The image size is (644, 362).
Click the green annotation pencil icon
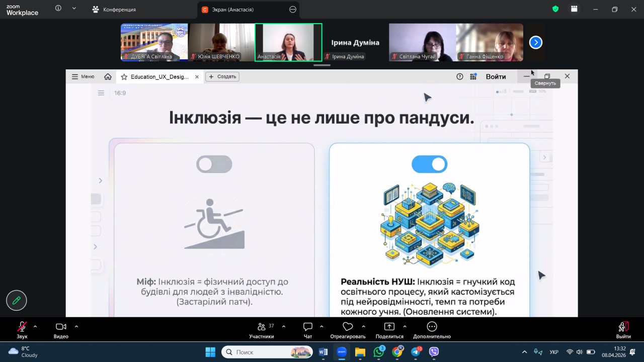click(17, 301)
